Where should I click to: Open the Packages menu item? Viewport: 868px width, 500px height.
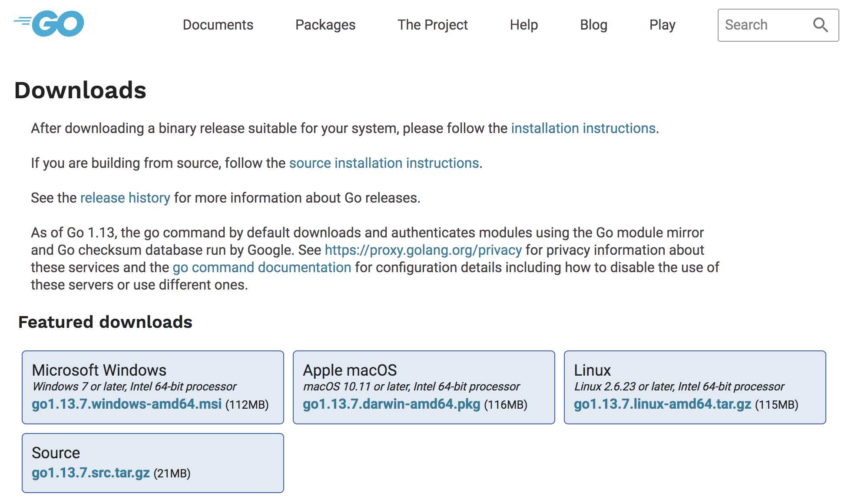[325, 25]
